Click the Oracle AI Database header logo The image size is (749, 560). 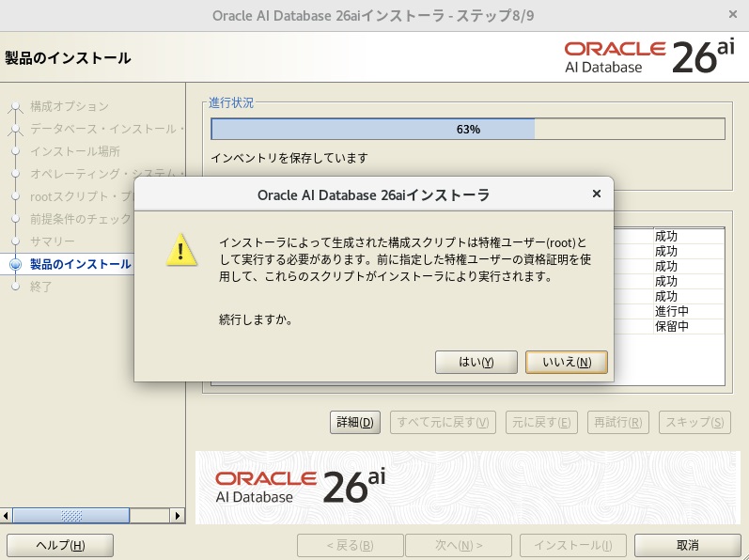coord(649,57)
